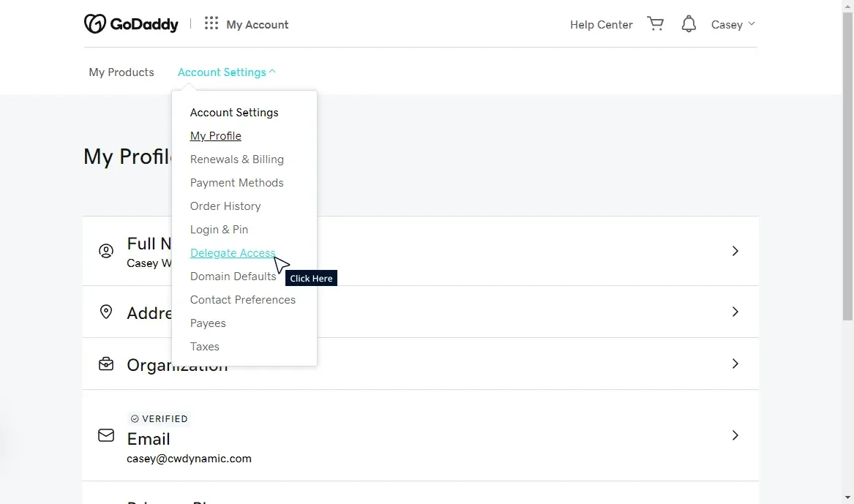Image resolution: width=854 pixels, height=504 pixels.
Task: Expand the Full Name section chevron
Action: [735, 251]
